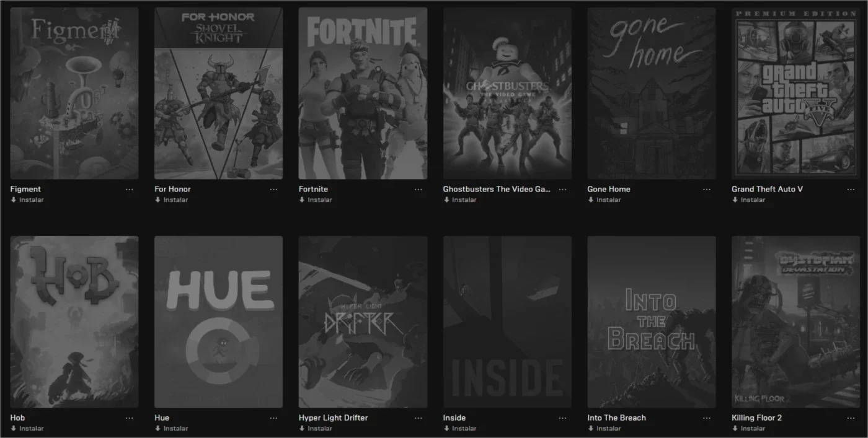Screen dimensions: 868x438
Task: Open the three-dot menu for Gone Home
Action: [707, 190]
